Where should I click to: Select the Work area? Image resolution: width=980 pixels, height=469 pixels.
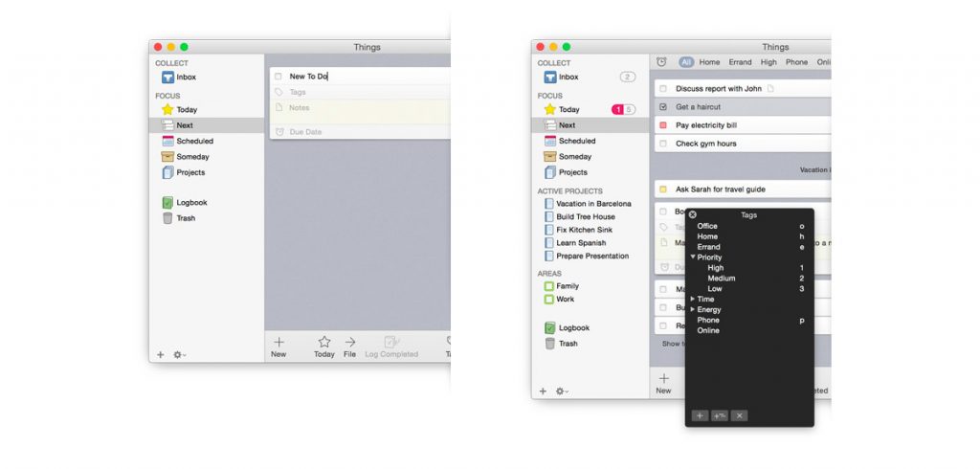point(559,300)
